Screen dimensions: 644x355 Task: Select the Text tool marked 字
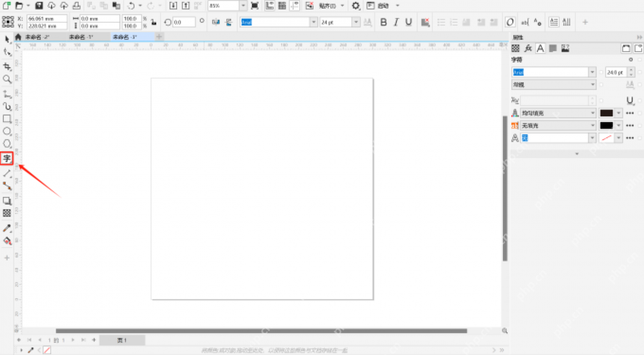(x=7, y=158)
